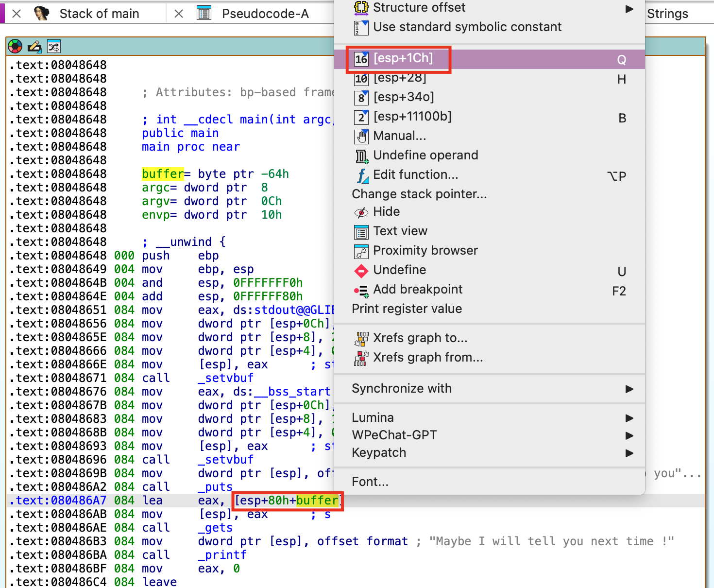The width and height of the screenshot is (714, 588).
Task: Expand the Keypatch submenu arrow
Action: point(629,453)
